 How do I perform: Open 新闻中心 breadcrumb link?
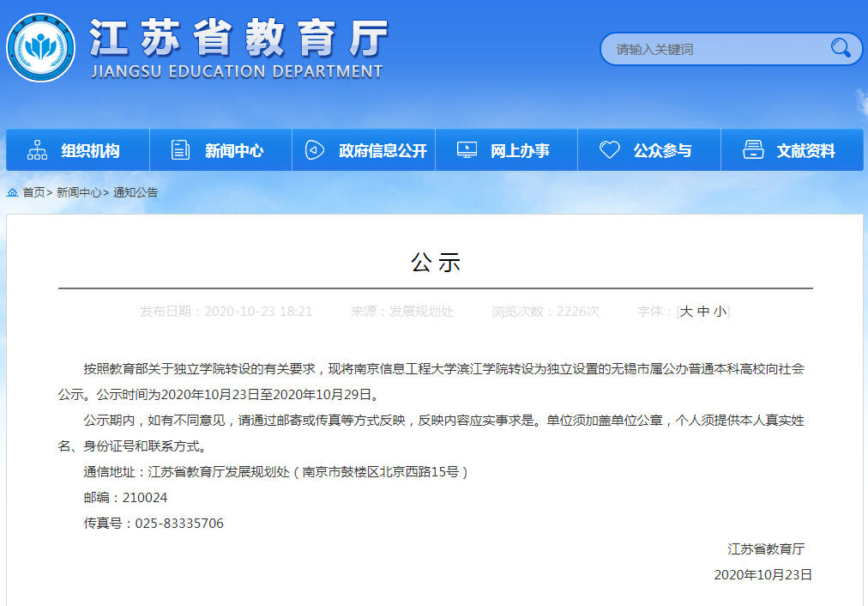point(79,192)
